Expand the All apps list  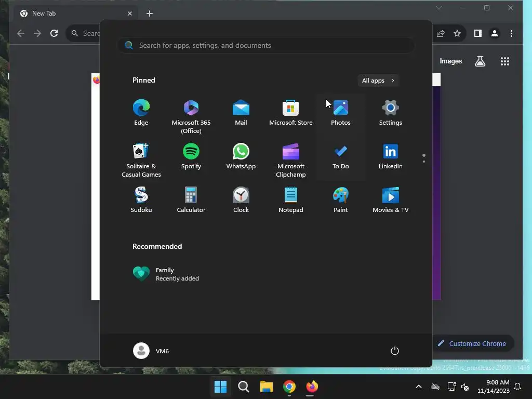click(378, 81)
